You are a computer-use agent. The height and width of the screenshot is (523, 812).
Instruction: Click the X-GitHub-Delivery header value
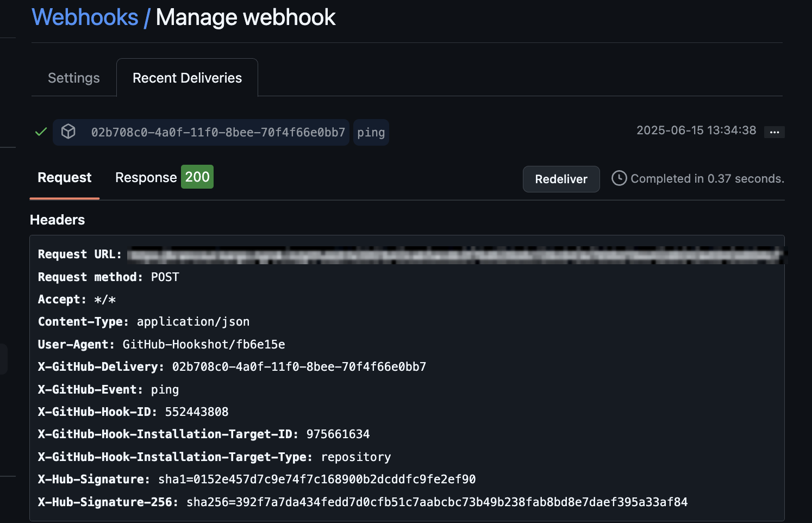tap(299, 367)
